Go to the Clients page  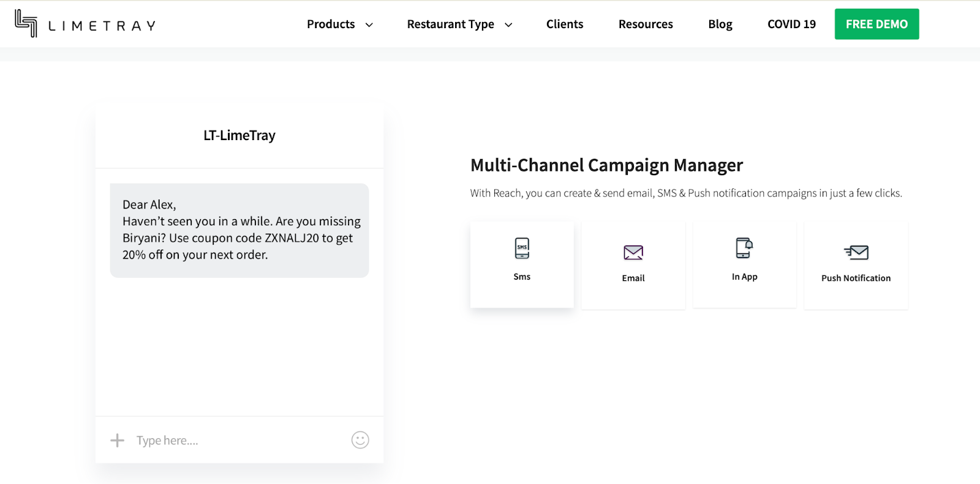[x=564, y=24]
